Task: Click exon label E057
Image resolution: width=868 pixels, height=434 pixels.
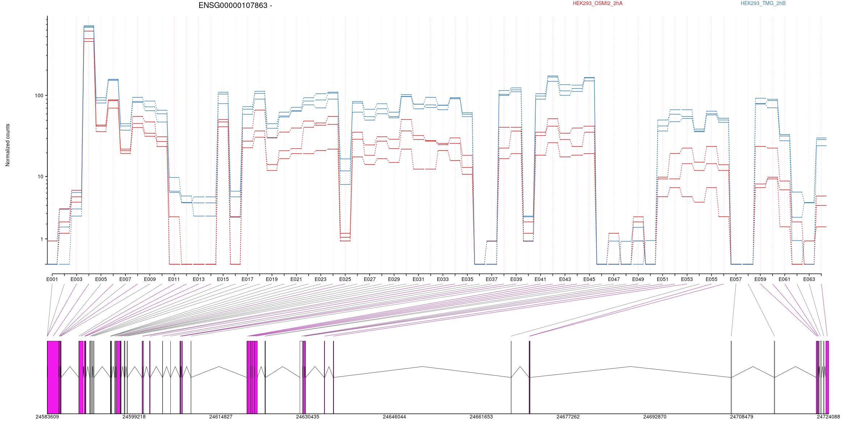Action: tap(736, 279)
